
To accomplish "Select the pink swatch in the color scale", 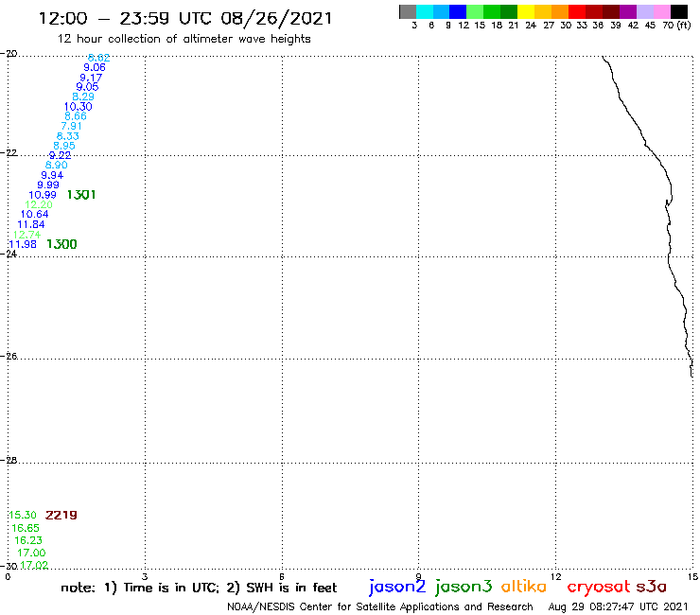I will tap(662, 11).
